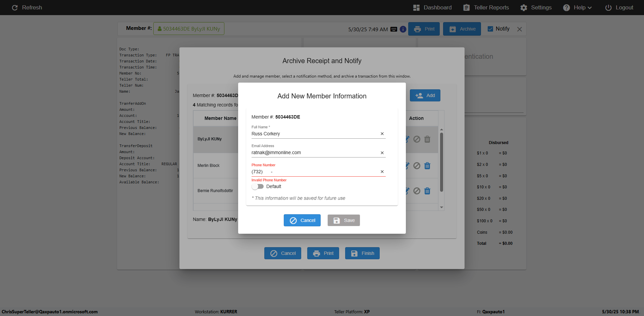
Task: Clear the Phone Number field
Action: click(x=382, y=172)
